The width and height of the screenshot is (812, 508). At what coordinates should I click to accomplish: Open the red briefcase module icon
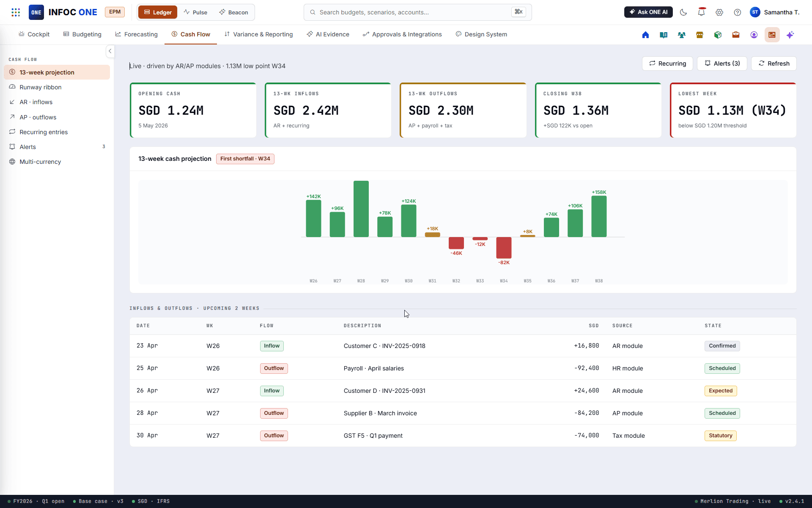736,35
